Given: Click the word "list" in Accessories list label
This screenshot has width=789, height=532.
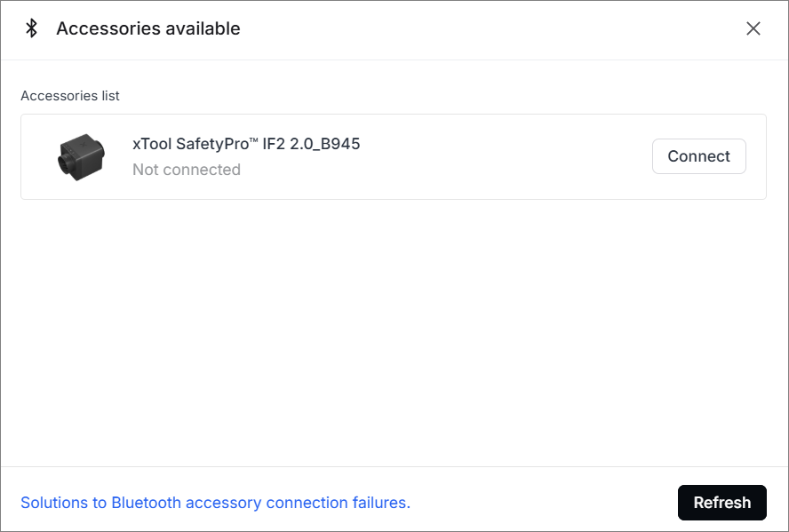Looking at the screenshot, I should click(x=108, y=96).
